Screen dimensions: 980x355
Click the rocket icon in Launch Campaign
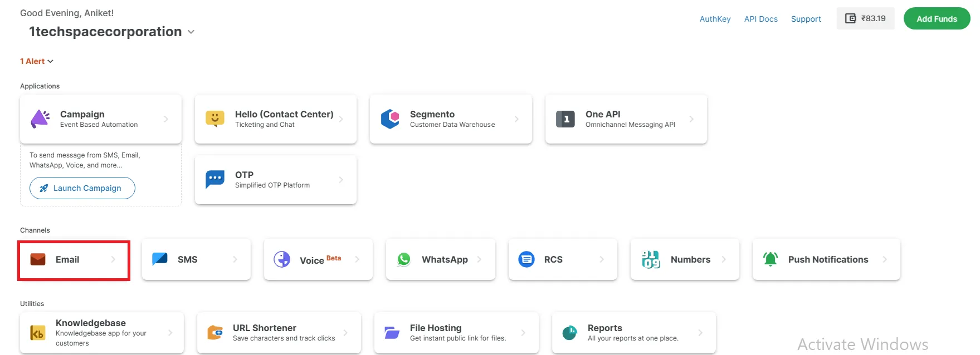[x=44, y=188]
